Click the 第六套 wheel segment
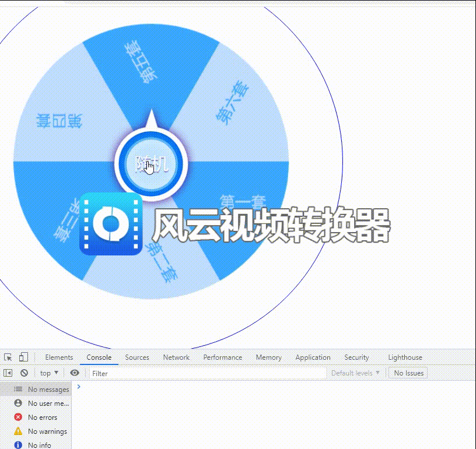This screenshot has width=476, height=449. point(233,103)
